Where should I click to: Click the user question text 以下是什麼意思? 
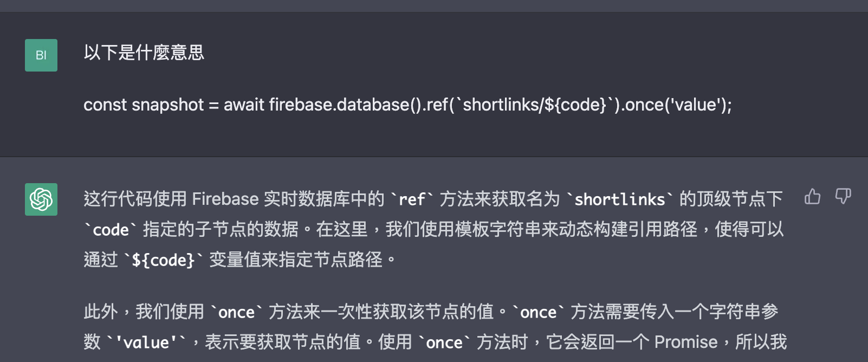click(144, 53)
